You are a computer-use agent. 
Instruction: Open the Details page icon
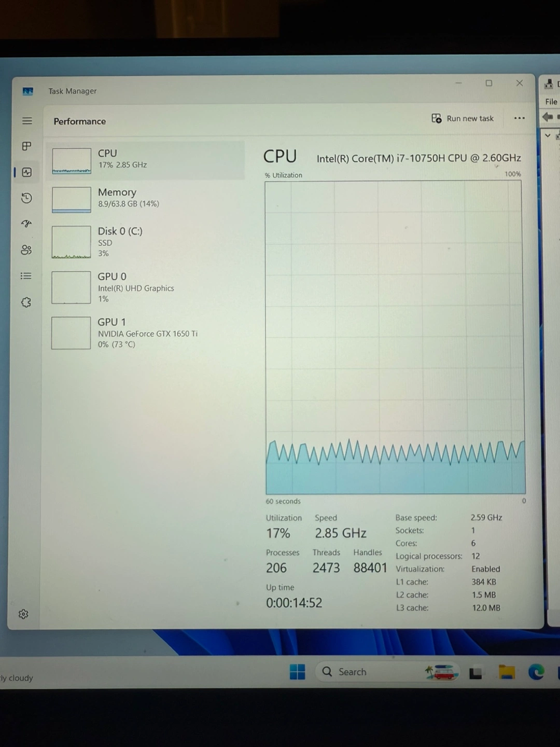26,276
